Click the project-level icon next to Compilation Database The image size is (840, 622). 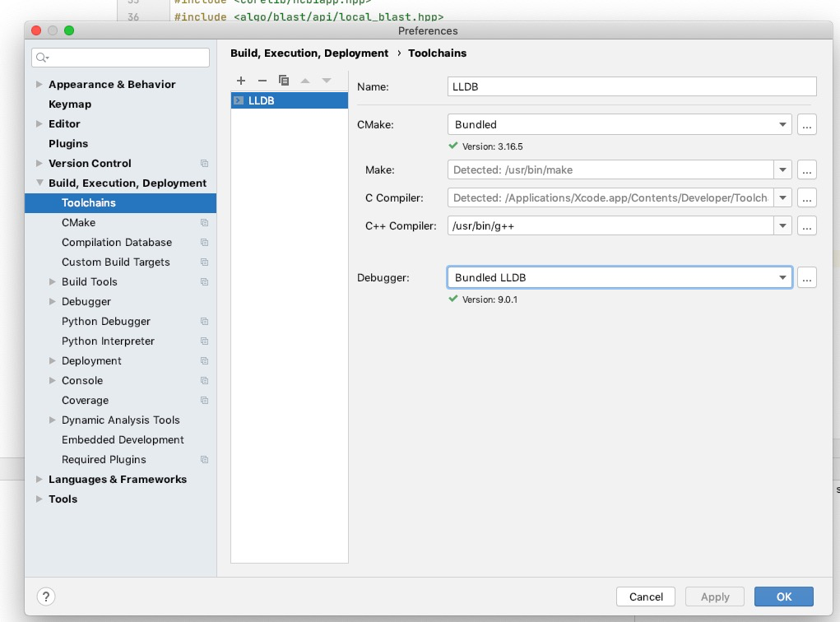coord(204,242)
